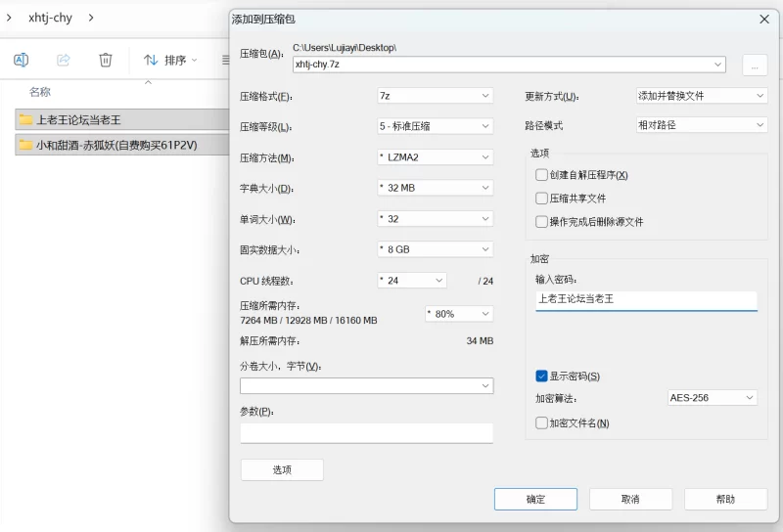The width and height of the screenshot is (783, 532).
Task: Click the 输入密码 password field
Action: 646,299
